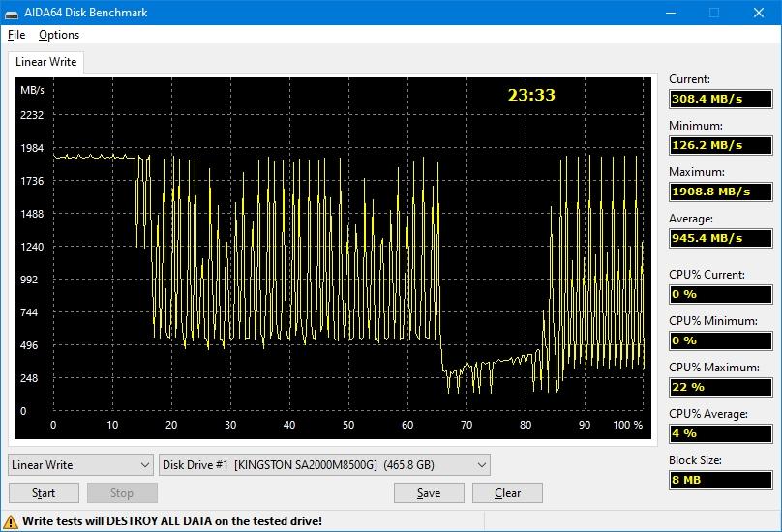Save the benchmark results

click(429, 493)
